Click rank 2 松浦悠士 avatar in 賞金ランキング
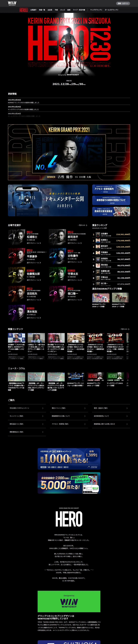The image size is (138, 644). [98, 241]
